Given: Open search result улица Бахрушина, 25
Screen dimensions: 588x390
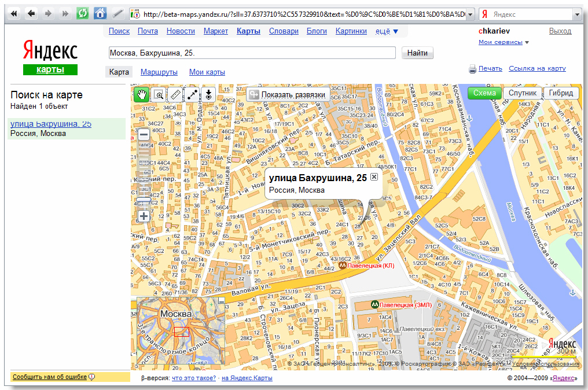Looking at the screenshot, I should click(x=50, y=124).
